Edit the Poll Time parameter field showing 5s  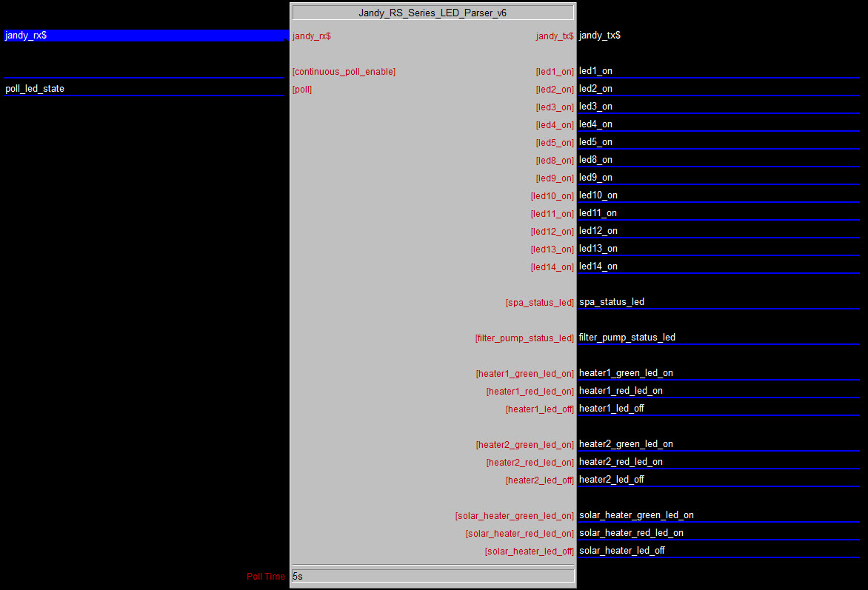click(433, 576)
